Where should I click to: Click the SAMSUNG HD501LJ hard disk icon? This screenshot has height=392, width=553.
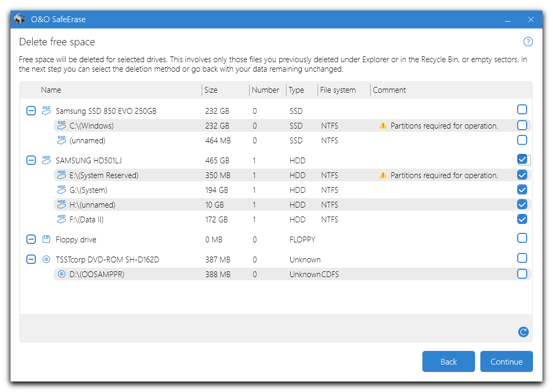pyautogui.click(x=46, y=160)
